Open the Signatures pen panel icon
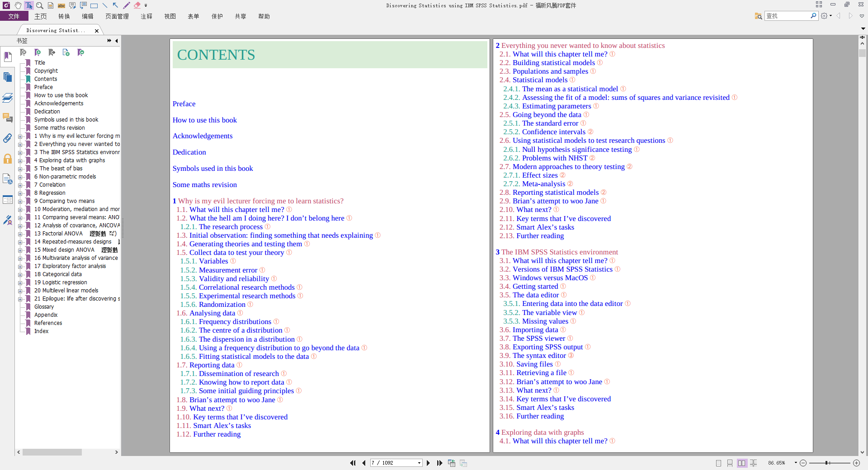 [8, 220]
